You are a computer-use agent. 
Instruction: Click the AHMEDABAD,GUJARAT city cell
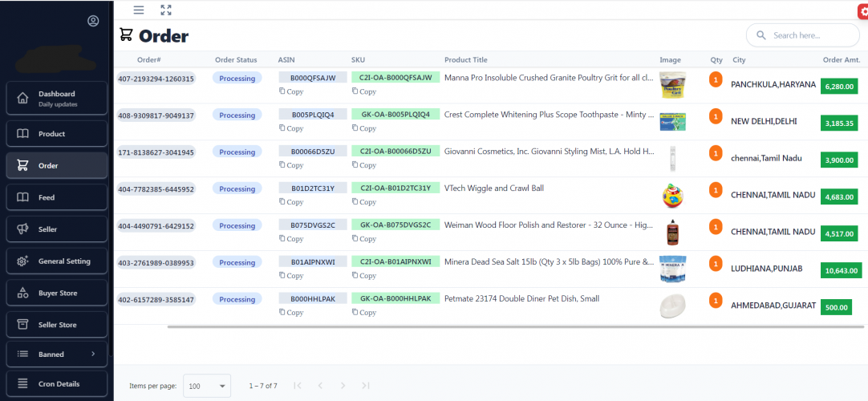click(x=773, y=306)
